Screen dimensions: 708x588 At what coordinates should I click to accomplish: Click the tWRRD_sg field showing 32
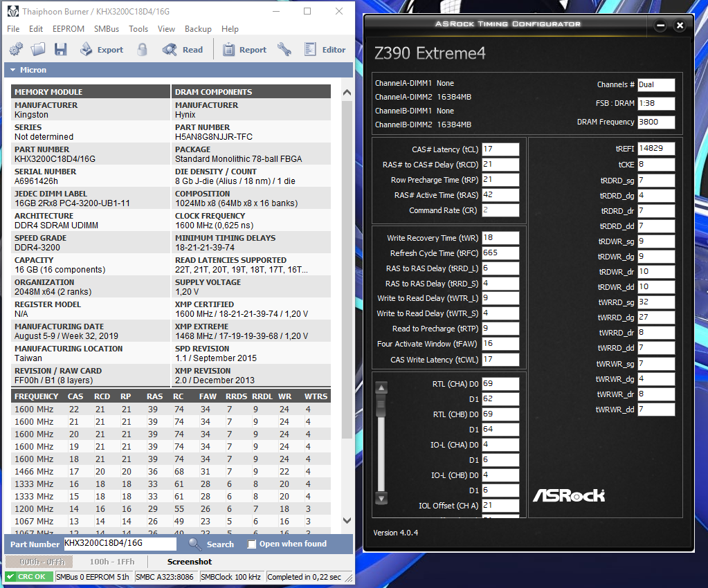tap(656, 302)
